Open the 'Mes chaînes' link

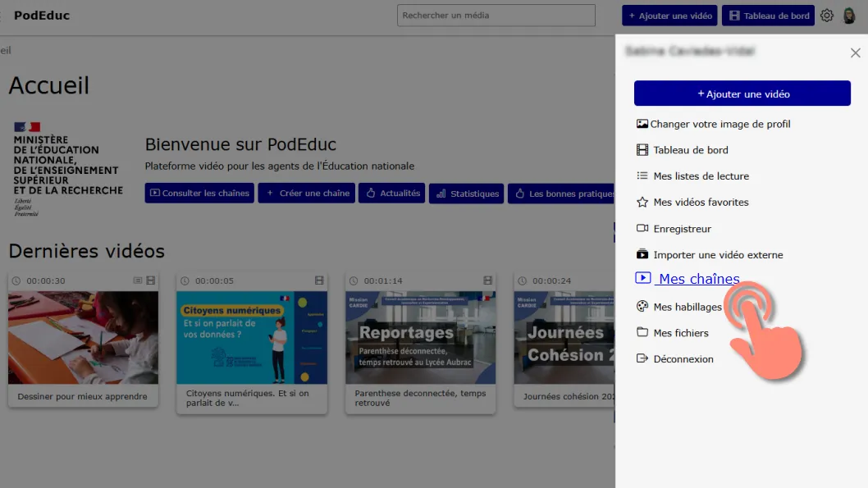pyautogui.click(x=699, y=279)
